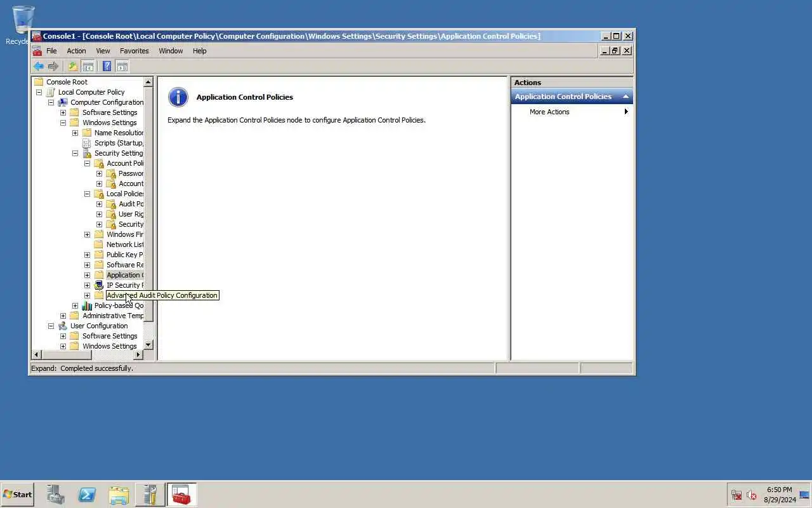Collapse the Account Policies node
Image resolution: width=812 pixels, height=508 pixels.
[x=87, y=163]
